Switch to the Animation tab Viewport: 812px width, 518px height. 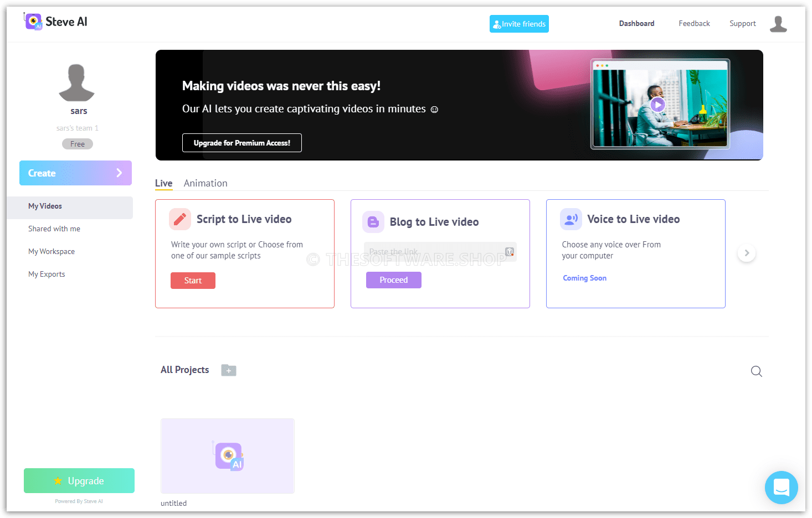(x=205, y=183)
